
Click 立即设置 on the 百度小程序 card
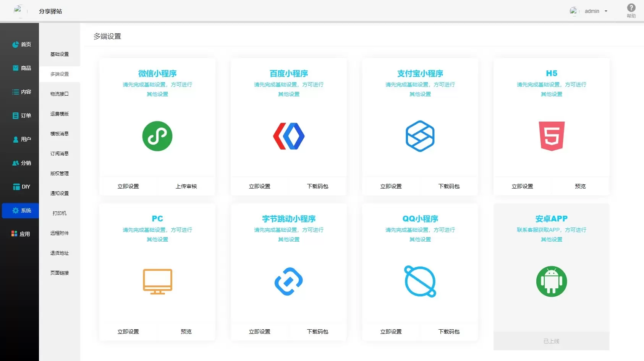click(260, 186)
